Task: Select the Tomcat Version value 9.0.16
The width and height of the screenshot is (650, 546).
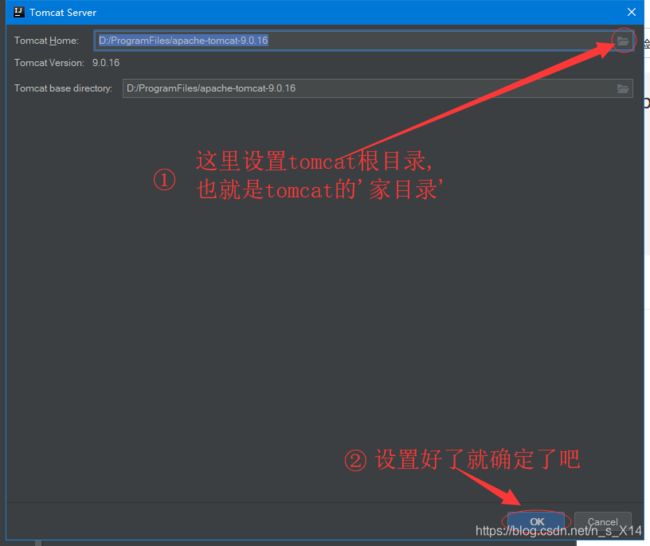Action: pyautogui.click(x=106, y=63)
